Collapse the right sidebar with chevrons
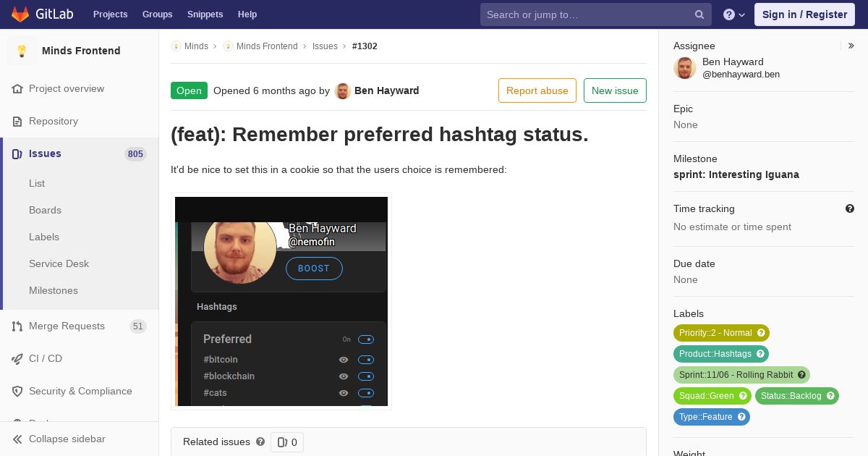The width and height of the screenshot is (868, 456). pos(851,46)
